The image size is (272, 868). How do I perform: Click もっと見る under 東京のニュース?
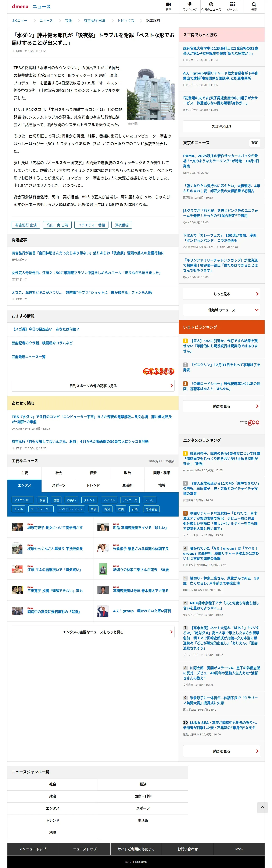coord(222,294)
